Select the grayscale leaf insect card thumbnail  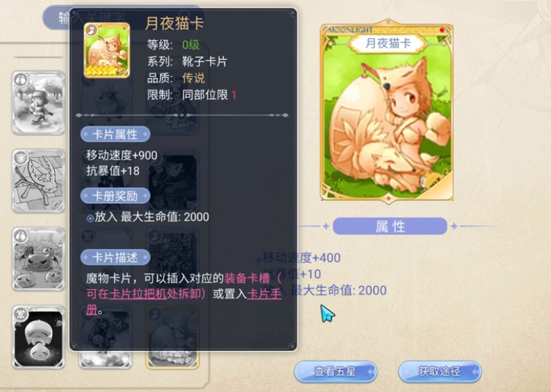(x=39, y=181)
